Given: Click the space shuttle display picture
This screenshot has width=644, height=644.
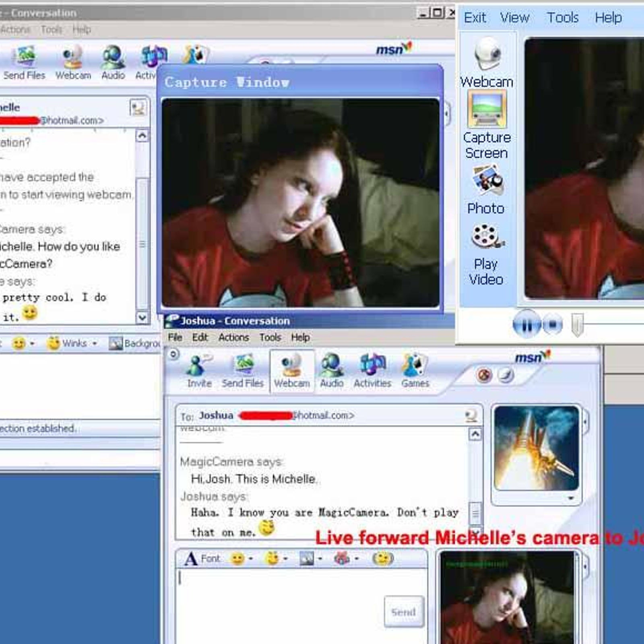Looking at the screenshot, I should pos(537,448).
